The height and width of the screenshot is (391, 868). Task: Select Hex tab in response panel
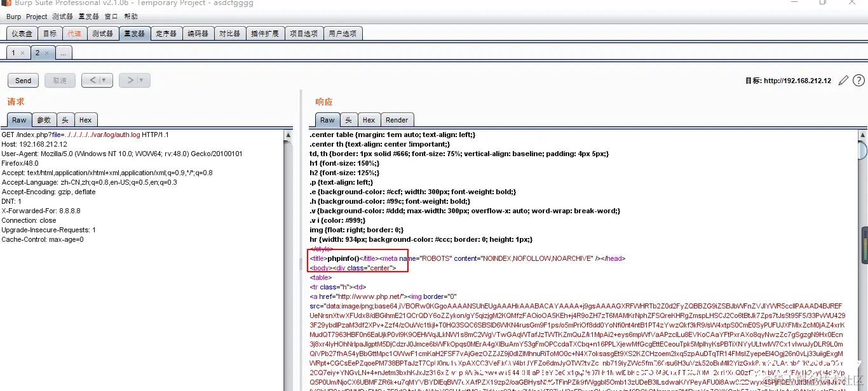point(369,120)
